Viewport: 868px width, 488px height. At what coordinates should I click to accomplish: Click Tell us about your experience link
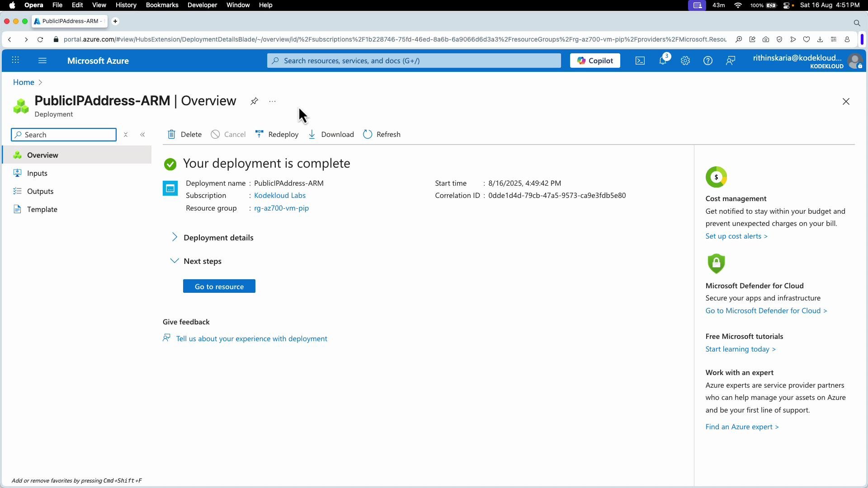click(251, 339)
